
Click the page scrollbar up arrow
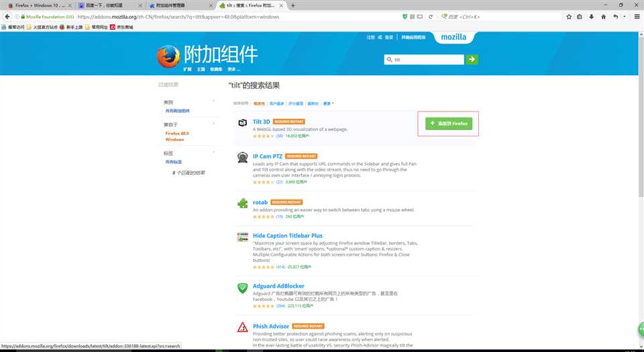click(641, 35)
